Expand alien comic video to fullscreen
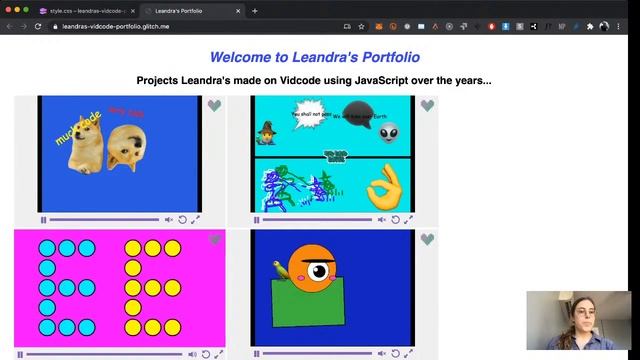 click(409, 220)
